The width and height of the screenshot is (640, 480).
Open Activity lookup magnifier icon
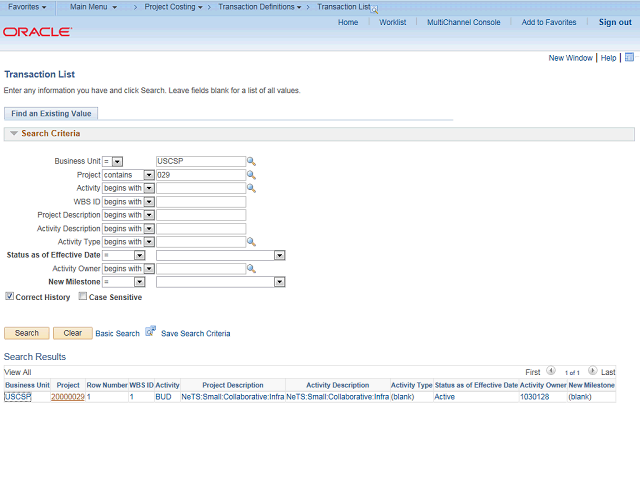(251, 189)
